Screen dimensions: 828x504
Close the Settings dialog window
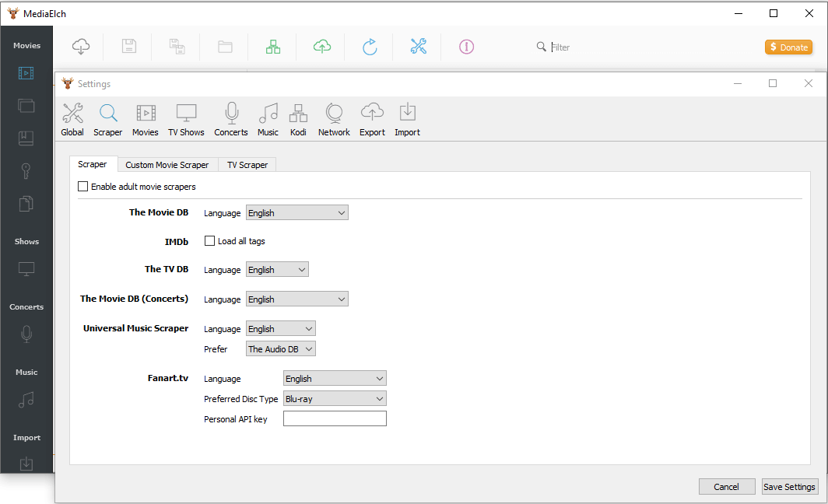(x=808, y=83)
